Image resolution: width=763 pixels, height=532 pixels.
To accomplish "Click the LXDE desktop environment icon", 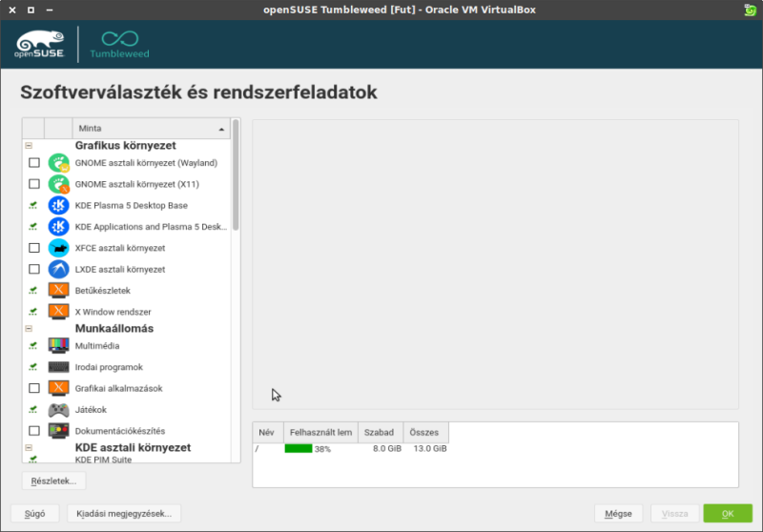I will tap(58, 270).
